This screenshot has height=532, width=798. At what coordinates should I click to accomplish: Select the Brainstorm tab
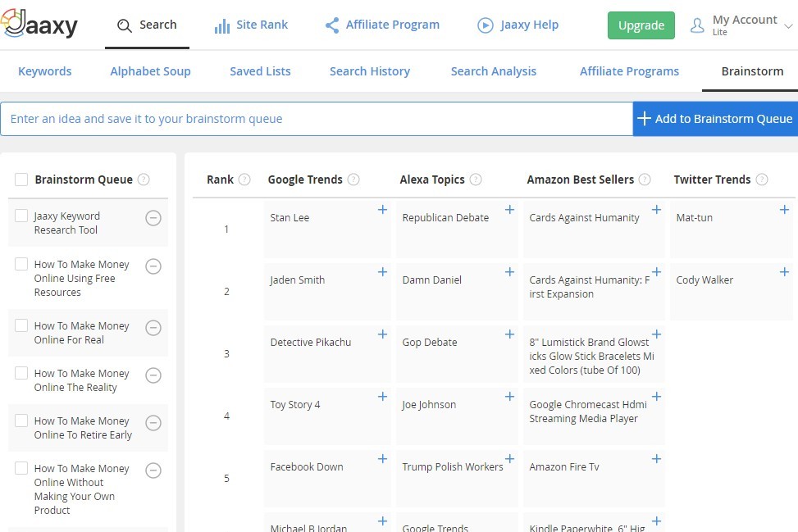(x=752, y=71)
